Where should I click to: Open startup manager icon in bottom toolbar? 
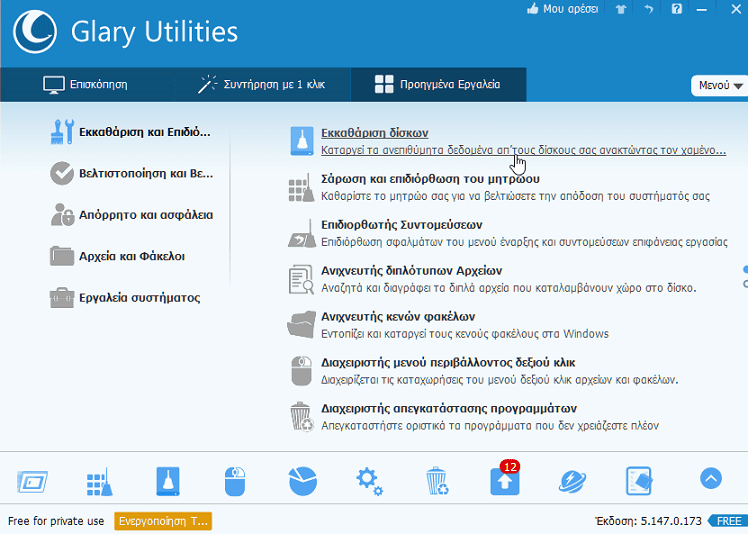pyautogui.click(x=32, y=481)
